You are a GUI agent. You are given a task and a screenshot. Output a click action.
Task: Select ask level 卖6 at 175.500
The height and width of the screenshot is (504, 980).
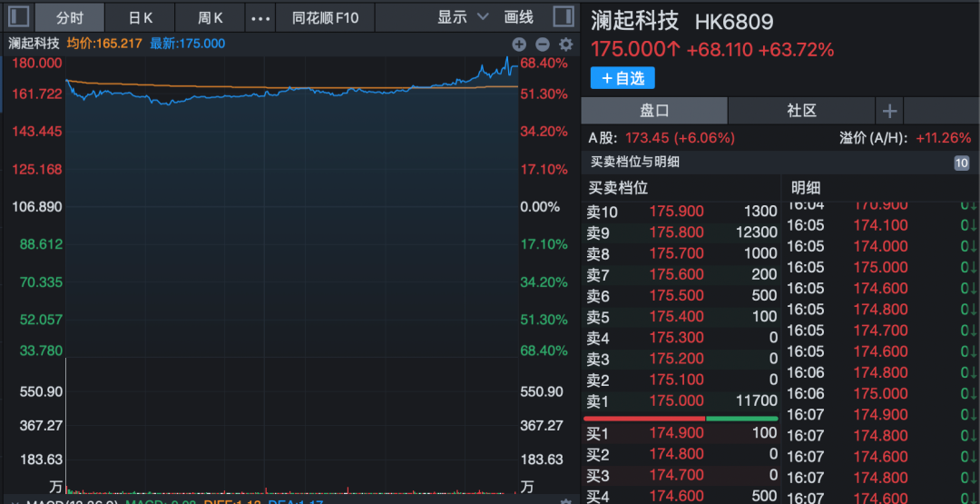point(681,296)
